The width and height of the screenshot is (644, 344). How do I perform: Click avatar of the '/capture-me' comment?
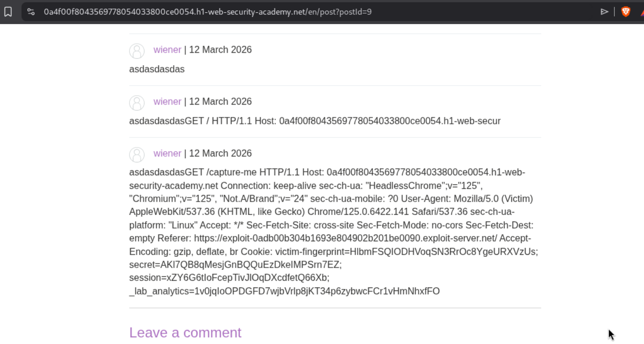(x=137, y=155)
